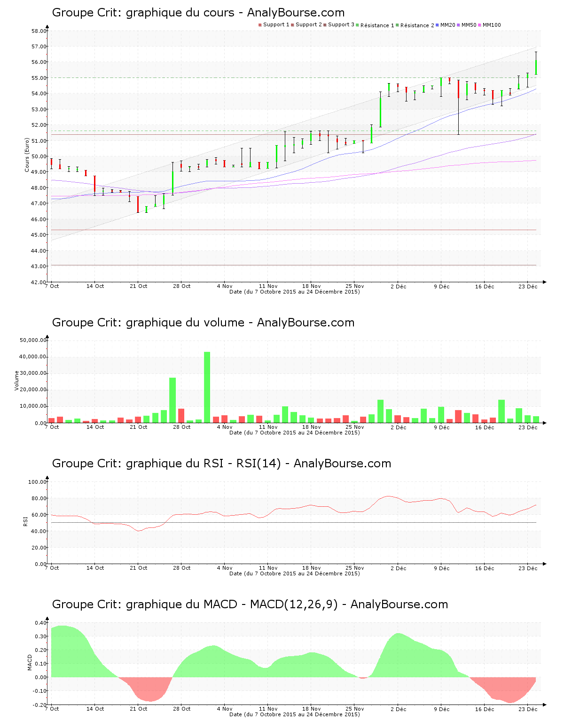The image size is (564, 728).
Task: Click the 100.00 RSI axis value
Action: [x=38, y=482]
